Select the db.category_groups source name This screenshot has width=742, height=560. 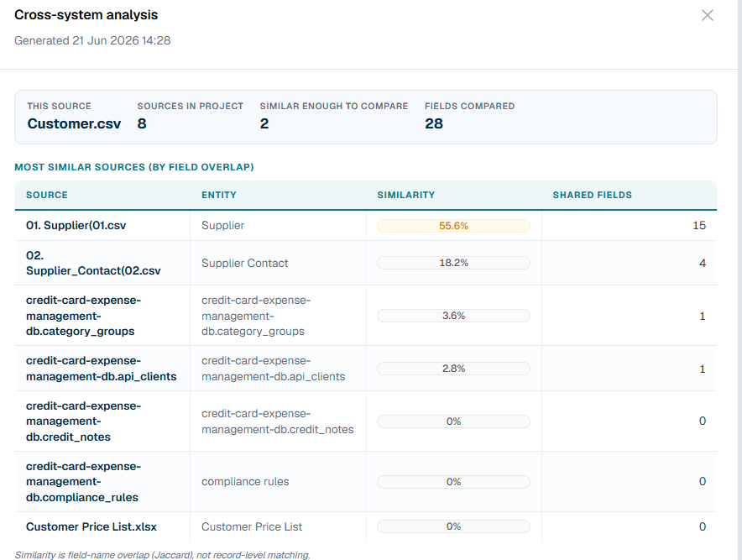pyautogui.click(x=83, y=316)
